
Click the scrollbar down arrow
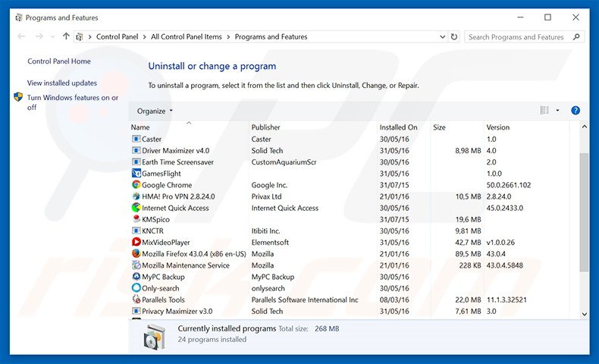point(584,314)
